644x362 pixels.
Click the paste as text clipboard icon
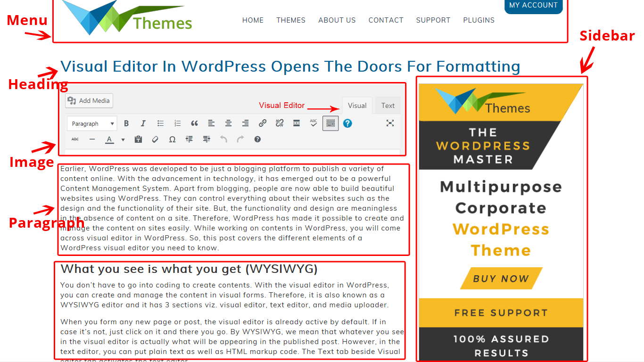(x=138, y=139)
